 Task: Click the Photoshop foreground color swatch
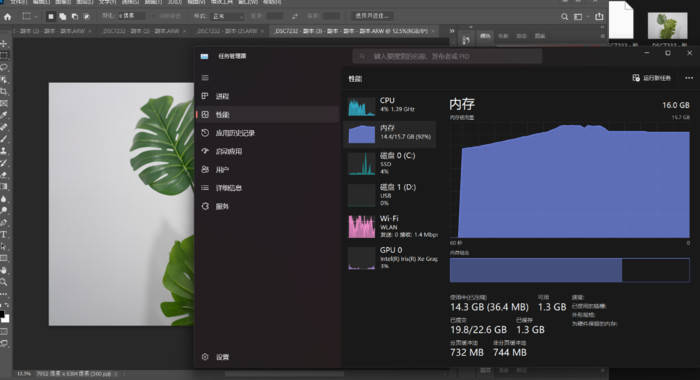(x=2, y=314)
